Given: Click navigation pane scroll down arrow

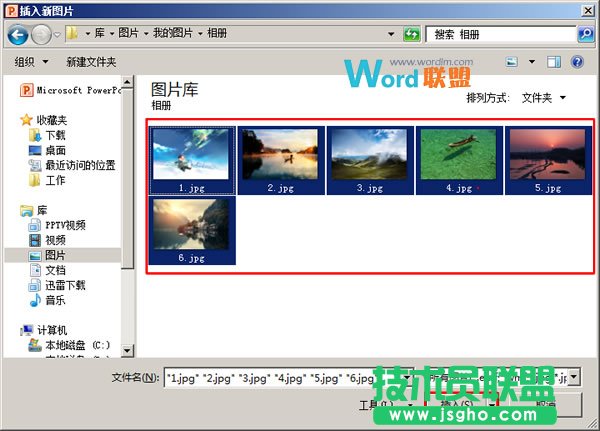Looking at the screenshot, I should point(127,351).
